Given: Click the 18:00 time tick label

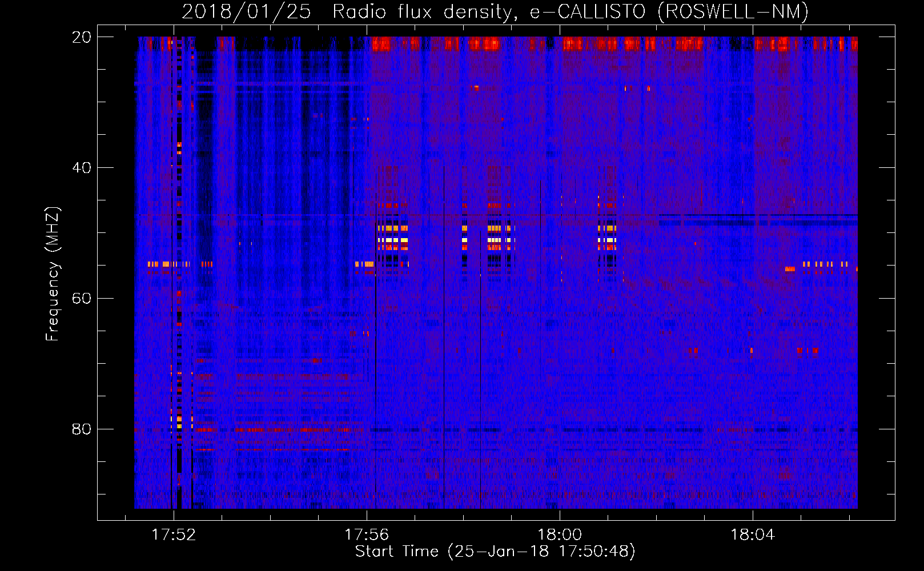Looking at the screenshot, I should (x=560, y=534).
